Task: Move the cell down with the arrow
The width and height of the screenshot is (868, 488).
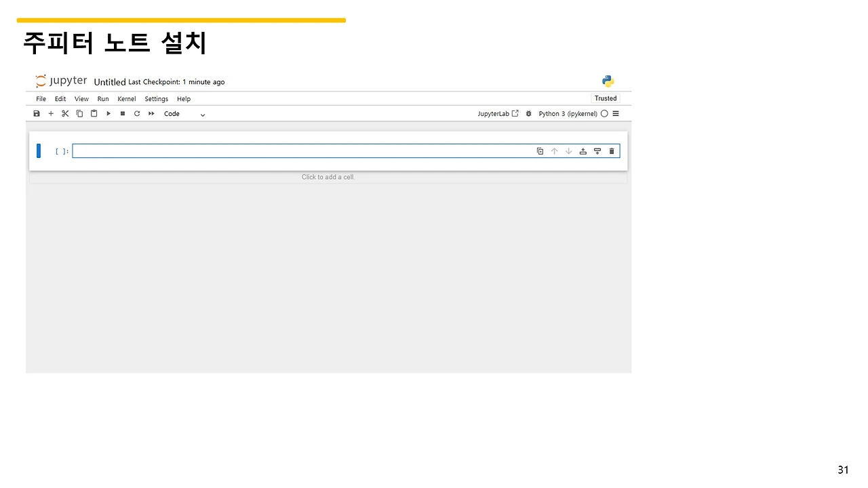Action: pos(568,151)
